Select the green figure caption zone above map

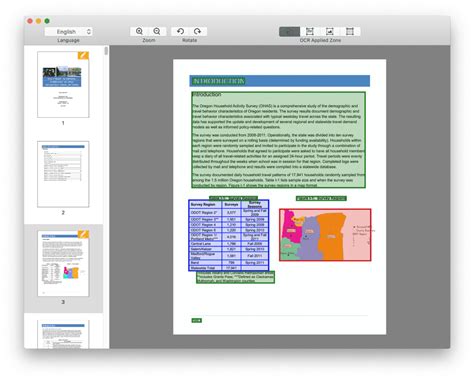click(x=321, y=198)
